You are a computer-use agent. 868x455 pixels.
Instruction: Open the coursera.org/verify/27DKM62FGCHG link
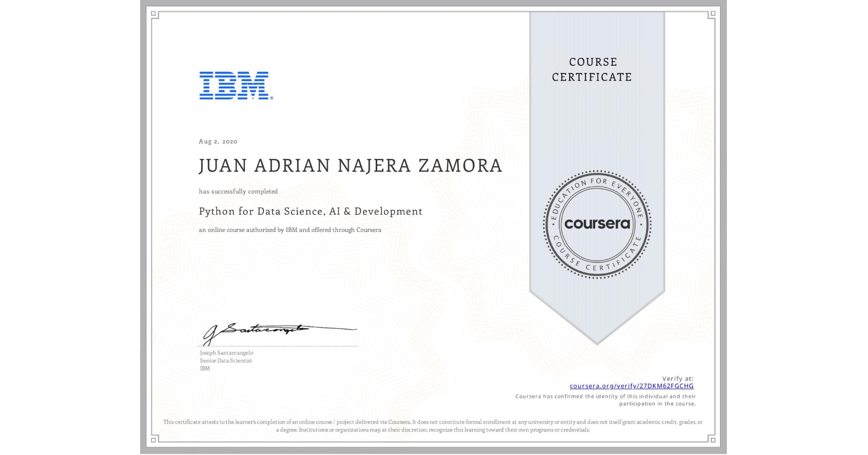click(x=632, y=386)
